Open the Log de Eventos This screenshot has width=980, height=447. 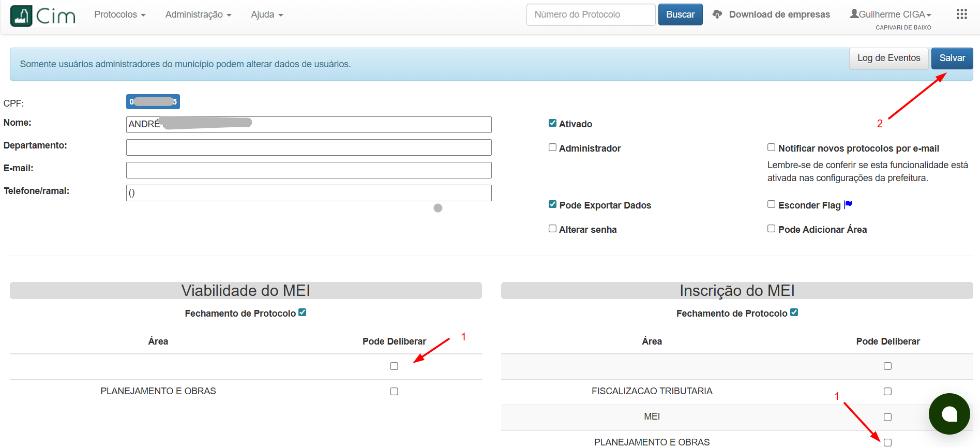pos(888,58)
